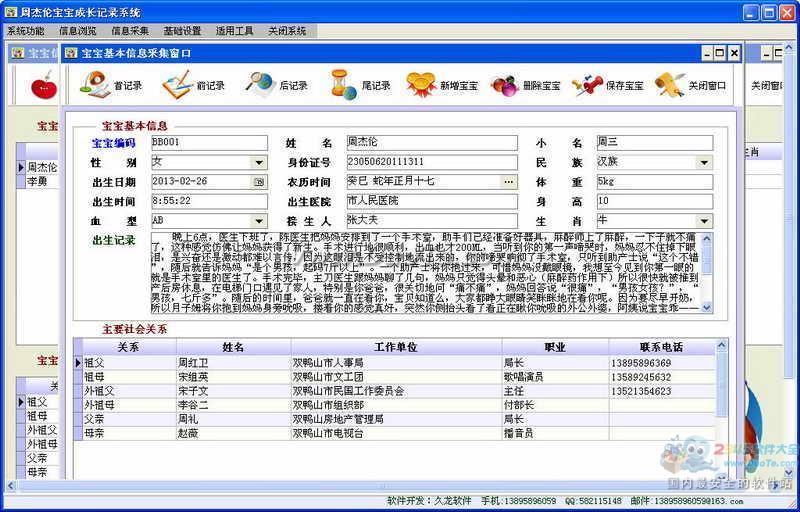800x512 pixels.
Task: Select 李勇 in background list
Action: (37, 181)
